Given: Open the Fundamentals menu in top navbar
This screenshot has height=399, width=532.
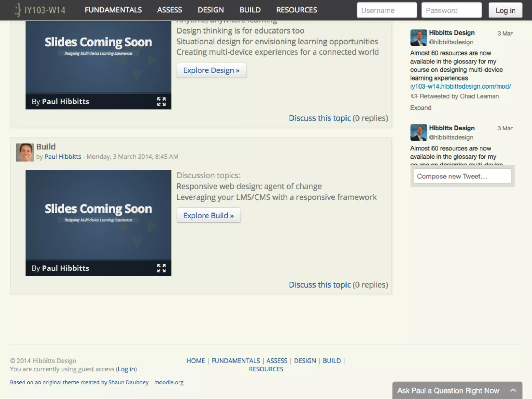Looking at the screenshot, I should [113, 10].
